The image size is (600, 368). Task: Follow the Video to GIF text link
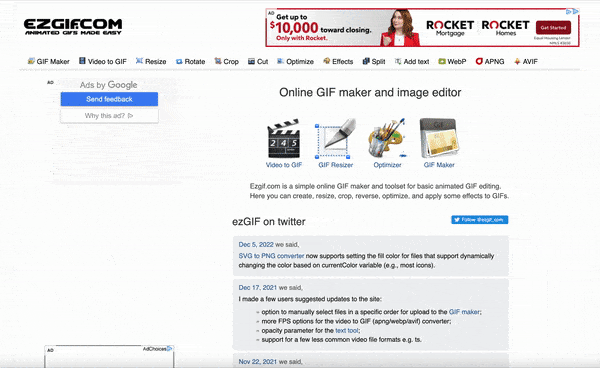tap(284, 165)
